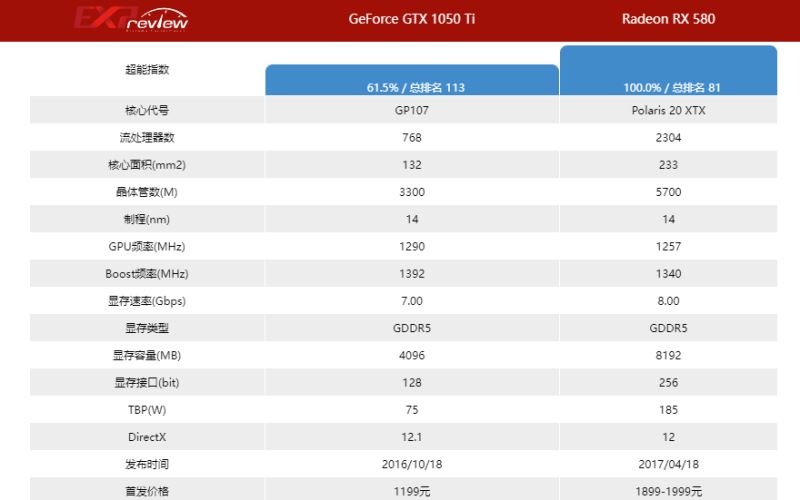The image size is (800, 500).
Task: Click the GPU频率(MHz) row label
Action: click(x=147, y=246)
